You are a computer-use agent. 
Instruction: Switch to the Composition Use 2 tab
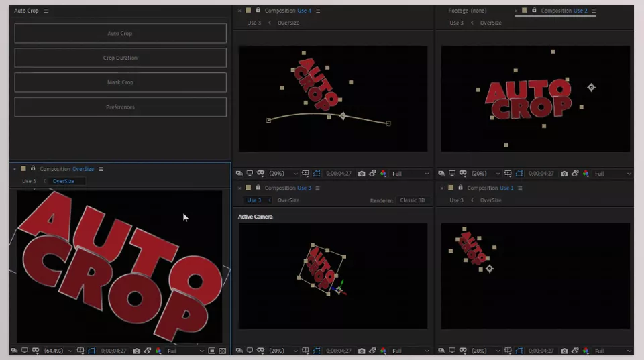(563, 11)
